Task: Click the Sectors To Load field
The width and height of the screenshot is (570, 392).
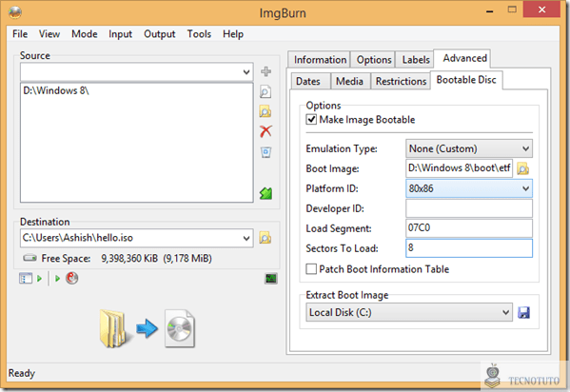Action: pos(469,248)
